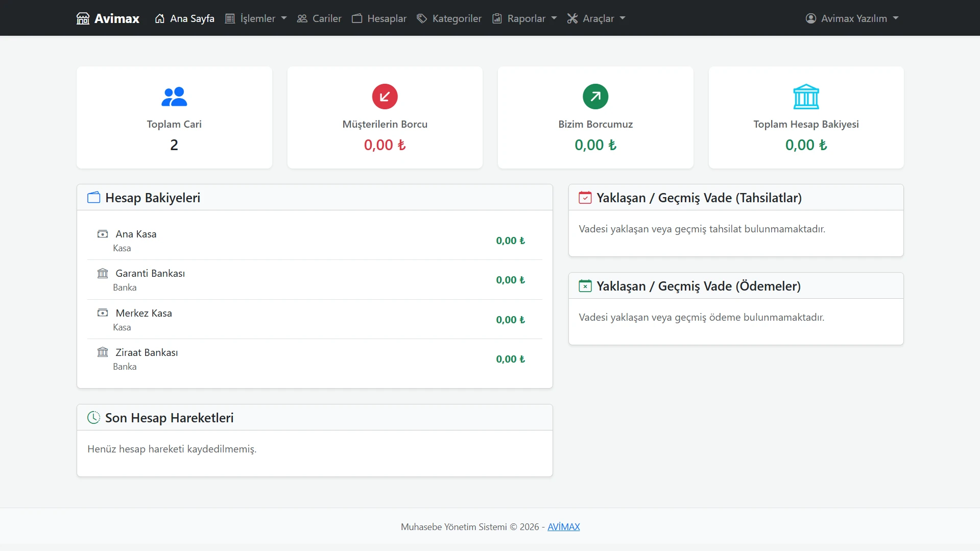
Task: Click the bank icon beside Garanti Bankası
Action: (103, 273)
